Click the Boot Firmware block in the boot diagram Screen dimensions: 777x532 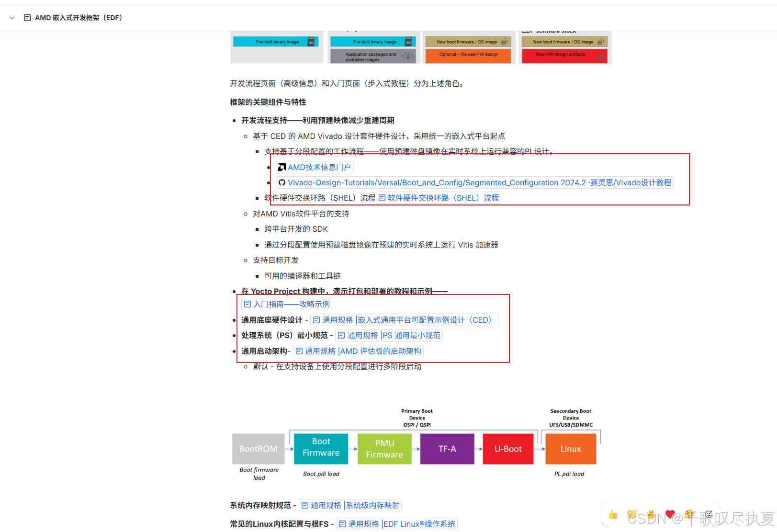point(321,449)
